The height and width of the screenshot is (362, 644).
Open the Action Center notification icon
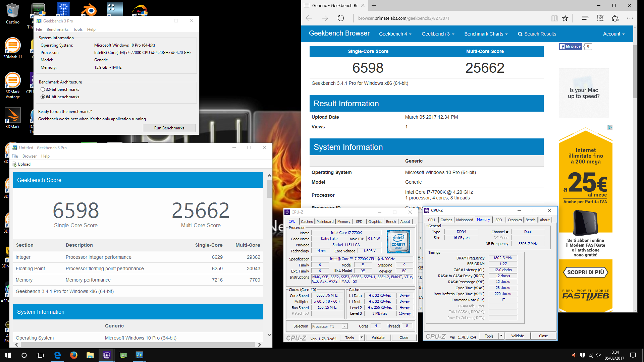point(633,355)
